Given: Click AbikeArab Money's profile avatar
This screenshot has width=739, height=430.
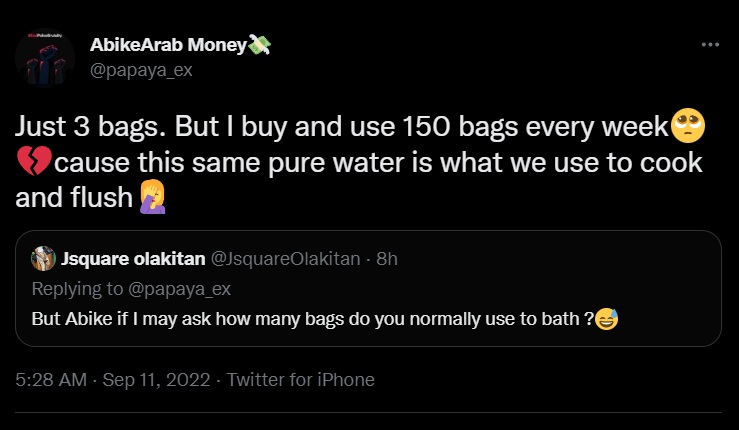Looking at the screenshot, I should tap(45, 58).
